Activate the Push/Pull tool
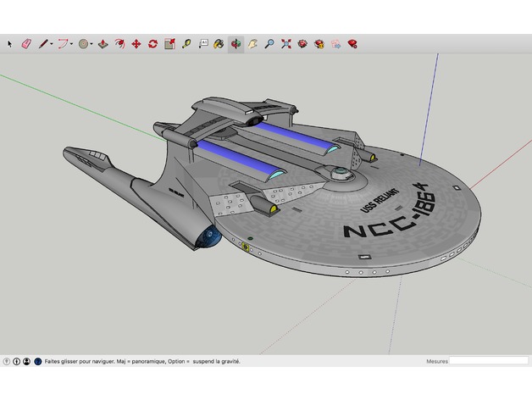Image resolution: width=532 pixels, height=400 pixels. click(x=103, y=43)
